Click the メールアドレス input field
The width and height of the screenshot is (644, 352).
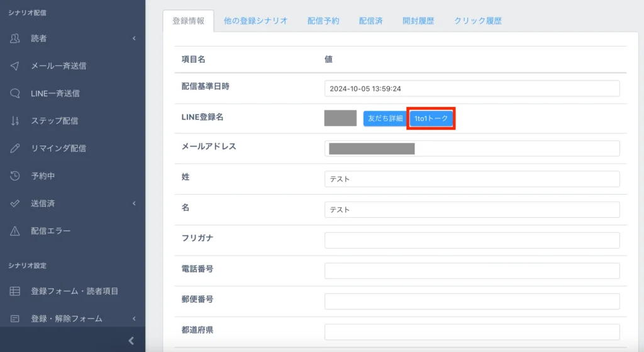(472, 149)
